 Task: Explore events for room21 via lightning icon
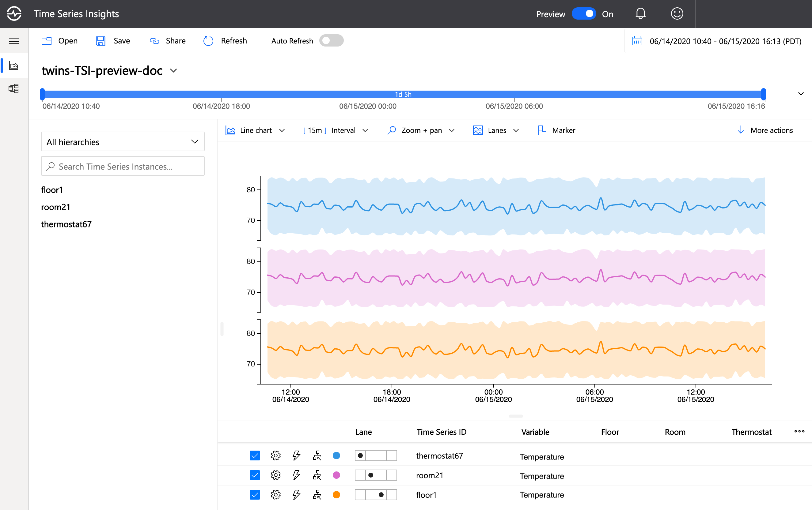(x=296, y=475)
